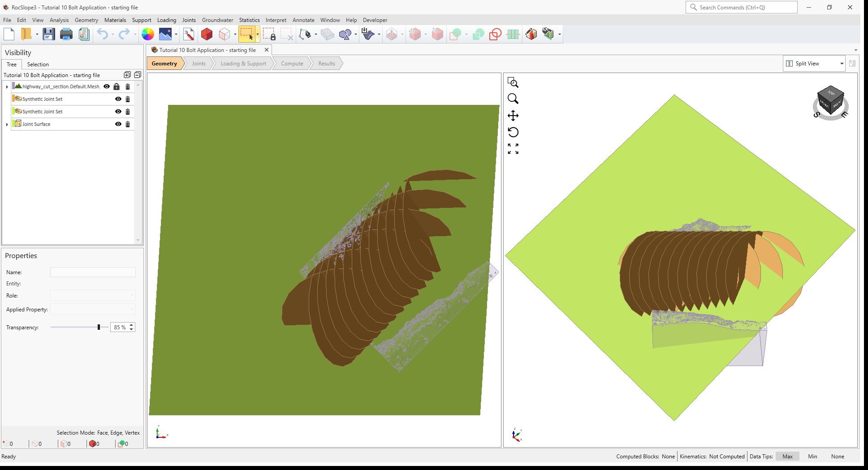The height and width of the screenshot is (470, 868).
Task: Set Data Tips to None
Action: [838, 457]
